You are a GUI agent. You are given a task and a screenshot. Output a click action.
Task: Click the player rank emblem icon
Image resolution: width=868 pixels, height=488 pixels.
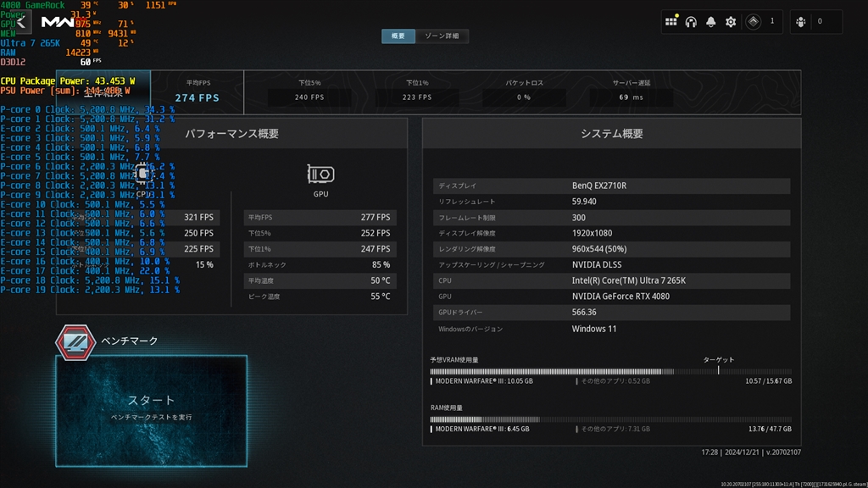754,21
